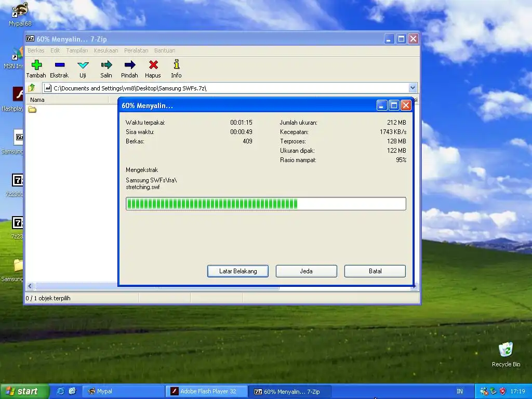The width and height of the screenshot is (532, 399).
Task: Click the 95% compression ratio value
Action: click(x=401, y=160)
